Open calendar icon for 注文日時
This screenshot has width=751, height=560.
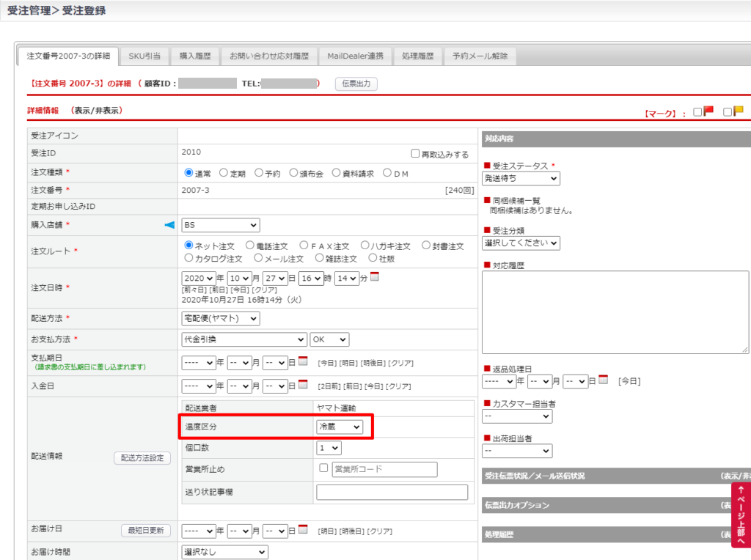[x=375, y=278]
